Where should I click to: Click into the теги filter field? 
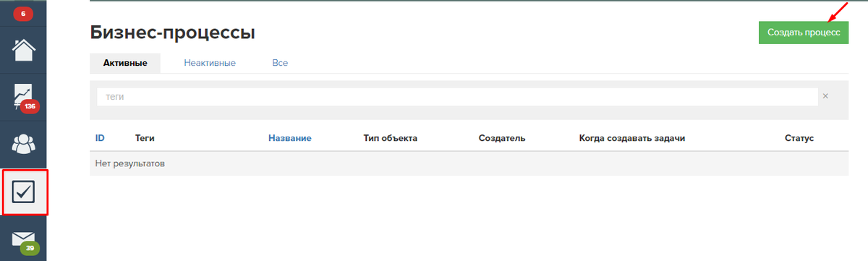pos(458,97)
